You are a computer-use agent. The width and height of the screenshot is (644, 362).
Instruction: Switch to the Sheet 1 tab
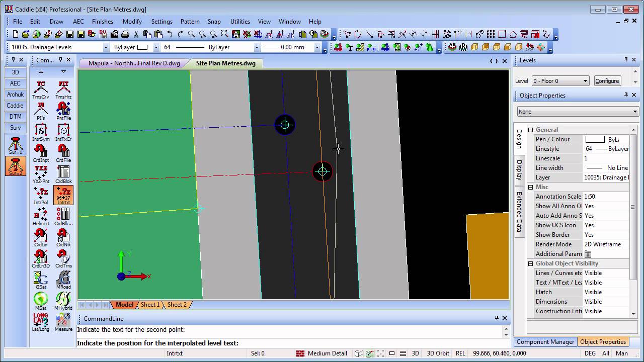coord(150,305)
